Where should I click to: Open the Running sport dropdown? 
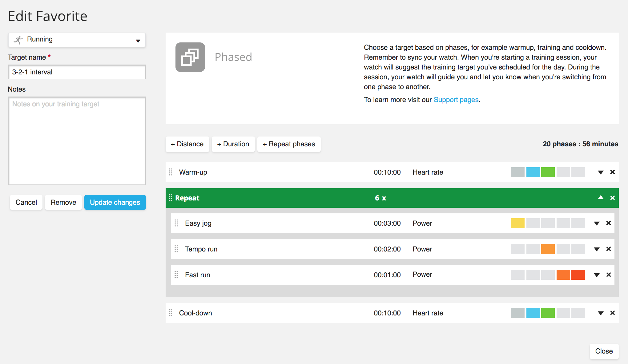(77, 40)
